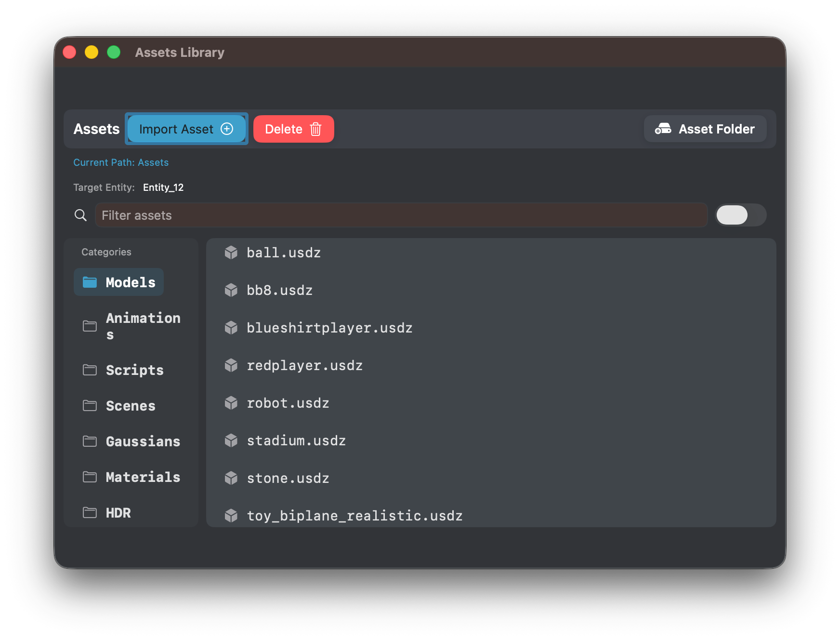
Task: Click the cube icon beside robot.usdz
Action: pos(232,403)
